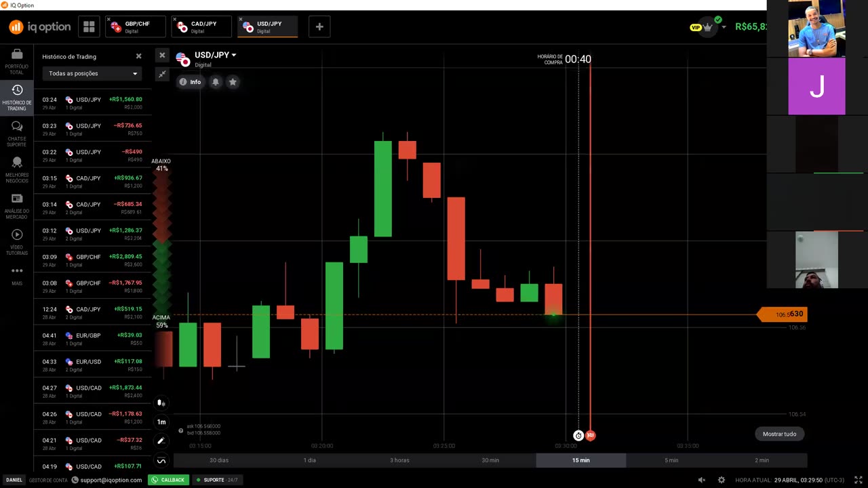The width and height of the screenshot is (868, 488).
Task: Open Histórico de Trading sidebar item
Action: tap(17, 97)
